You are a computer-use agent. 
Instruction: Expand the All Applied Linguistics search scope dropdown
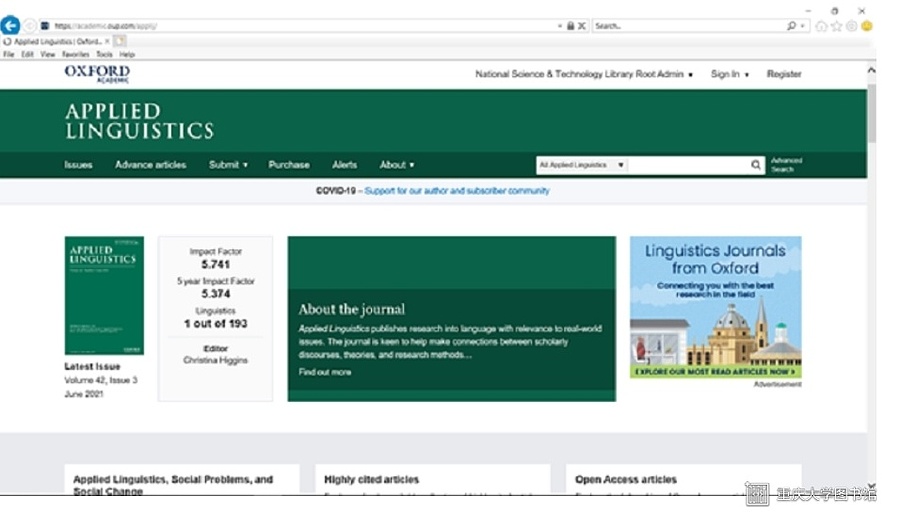pyautogui.click(x=581, y=165)
